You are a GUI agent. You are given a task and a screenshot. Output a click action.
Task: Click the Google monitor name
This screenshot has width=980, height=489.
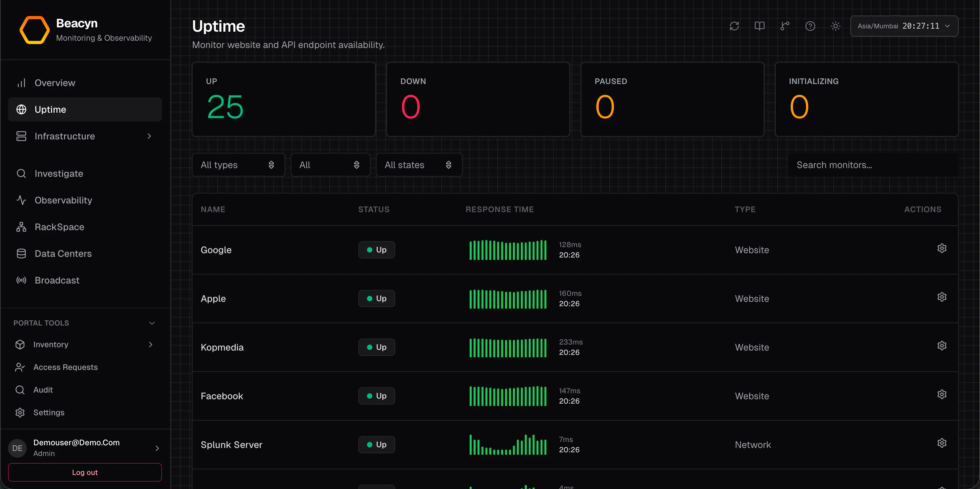point(216,250)
